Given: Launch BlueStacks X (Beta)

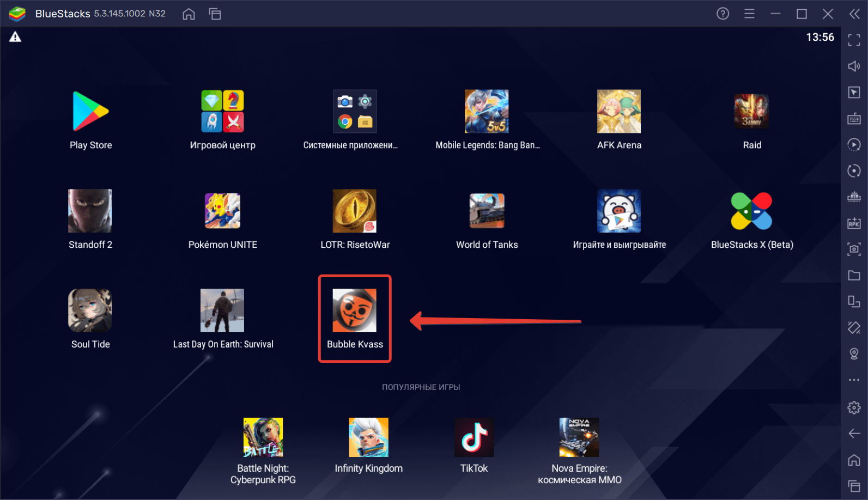Looking at the screenshot, I should 751,211.
